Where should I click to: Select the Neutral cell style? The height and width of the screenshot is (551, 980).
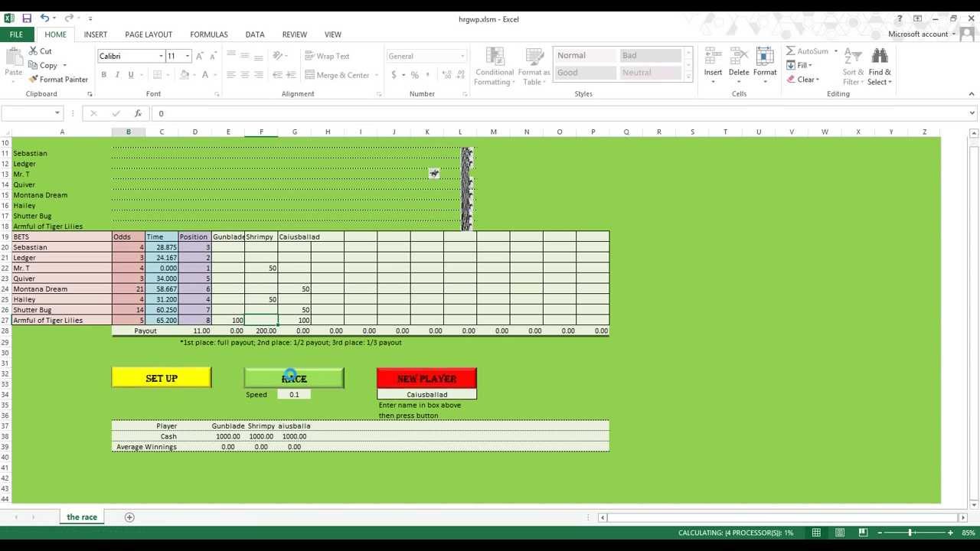click(x=650, y=73)
